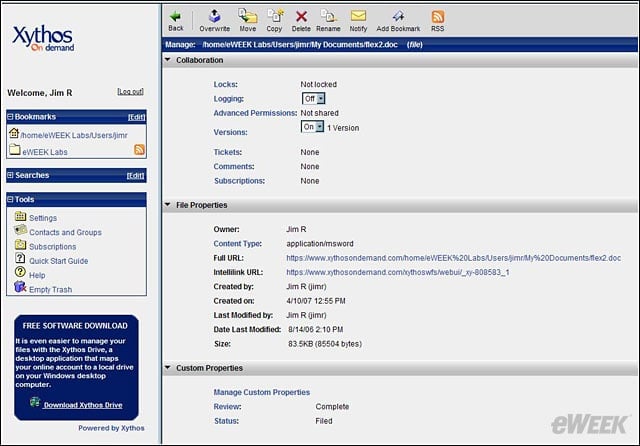Click the '83.5KB (85504 bytes)' size value
Image resolution: width=640 pixels, height=446 pixels.
click(325, 344)
